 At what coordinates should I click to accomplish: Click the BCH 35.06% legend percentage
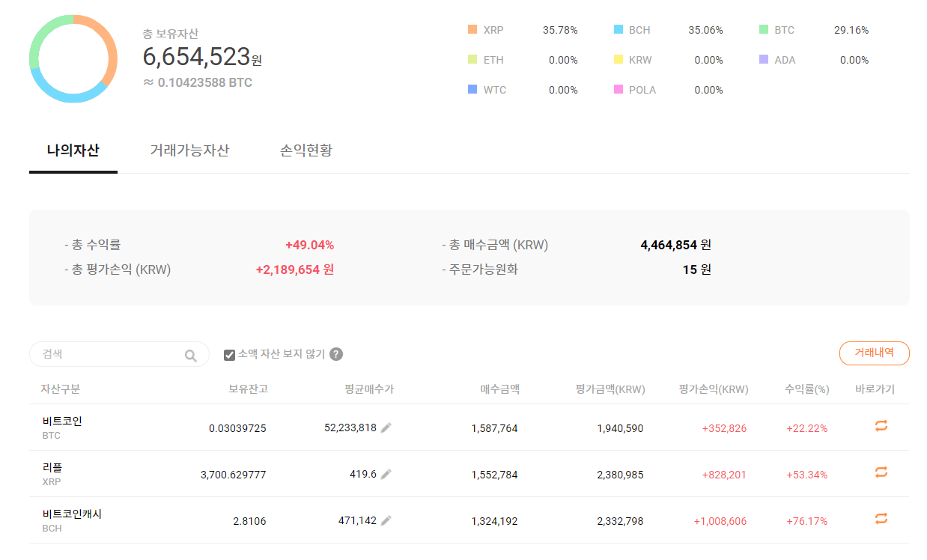(x=705, y=30)
